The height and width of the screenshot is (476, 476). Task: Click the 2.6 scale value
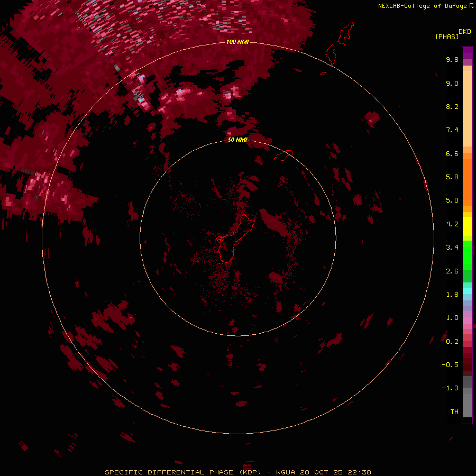click(x=452, y=271)
